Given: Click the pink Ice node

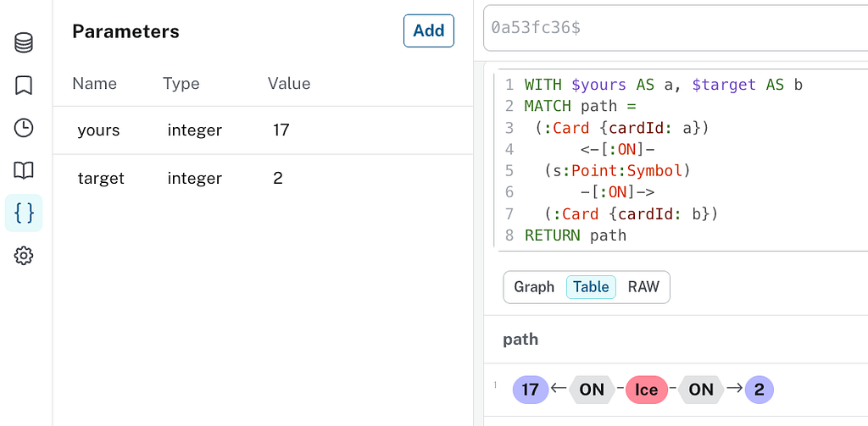Looking at the screenshot, I should (647, 390).
